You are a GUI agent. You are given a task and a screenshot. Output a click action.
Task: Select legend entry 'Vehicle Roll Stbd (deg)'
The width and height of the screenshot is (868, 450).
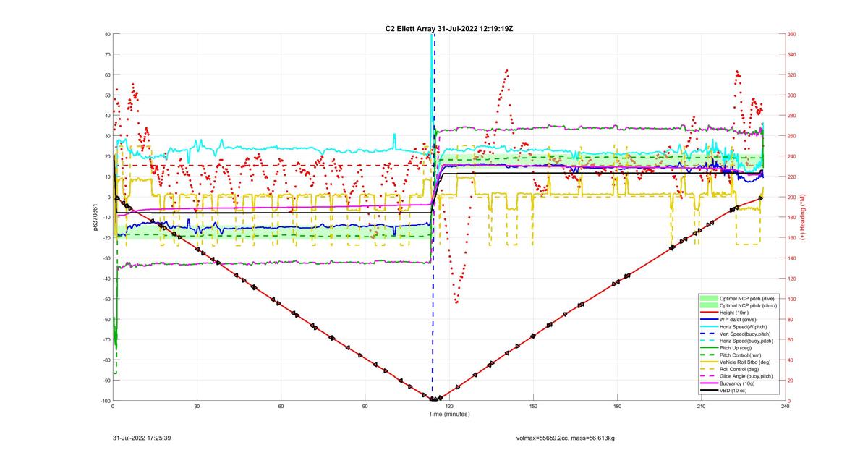coord(746,362)
